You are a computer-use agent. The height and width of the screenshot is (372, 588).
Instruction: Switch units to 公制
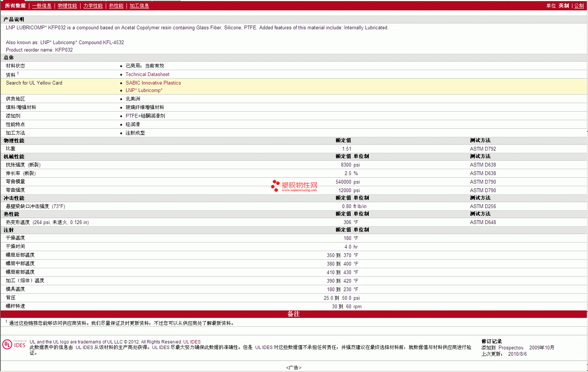579,6
